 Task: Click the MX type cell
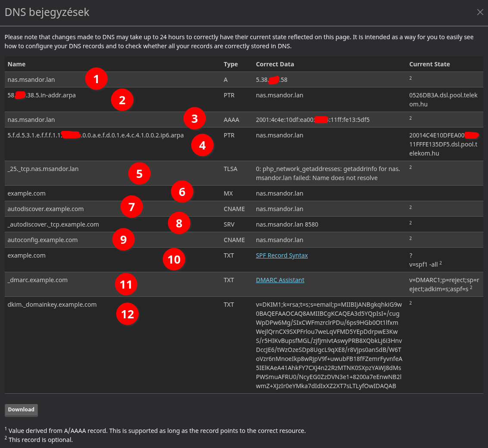coord(228,194)
